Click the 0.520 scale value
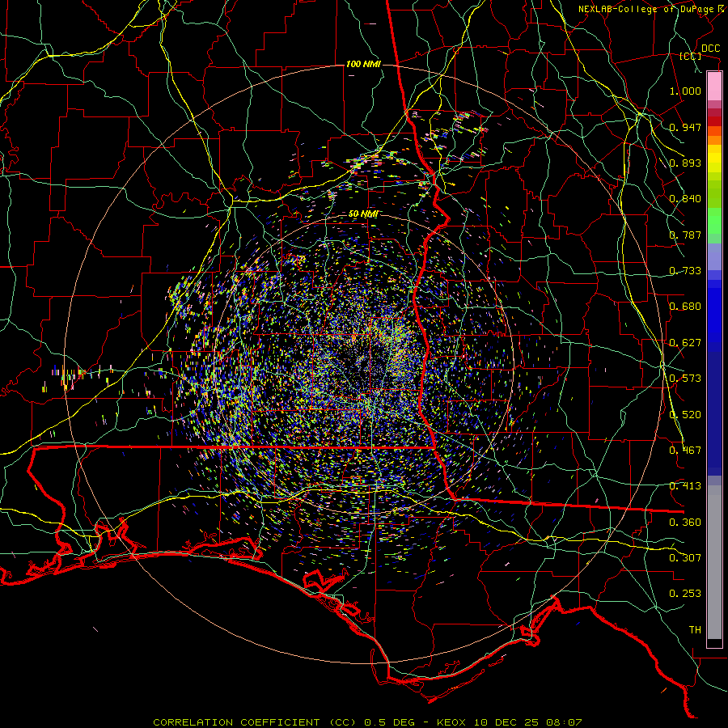728x728 pixels. [685, 415]
